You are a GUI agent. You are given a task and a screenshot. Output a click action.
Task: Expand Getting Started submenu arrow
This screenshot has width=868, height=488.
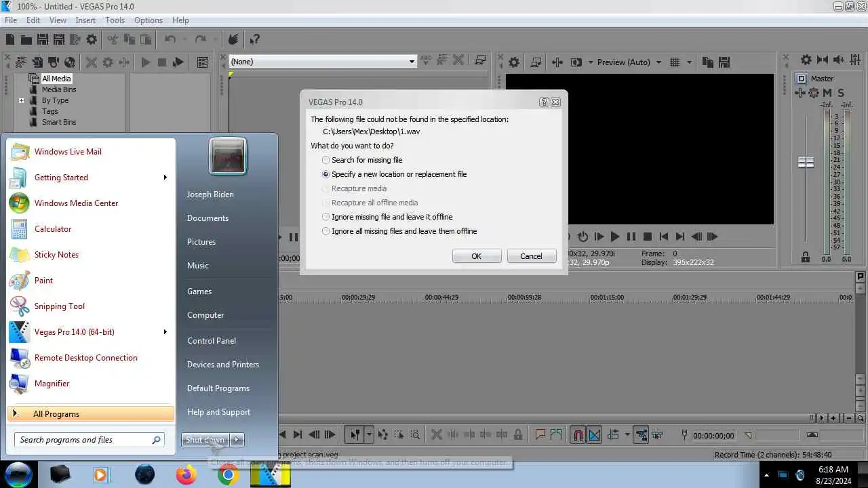165,178
